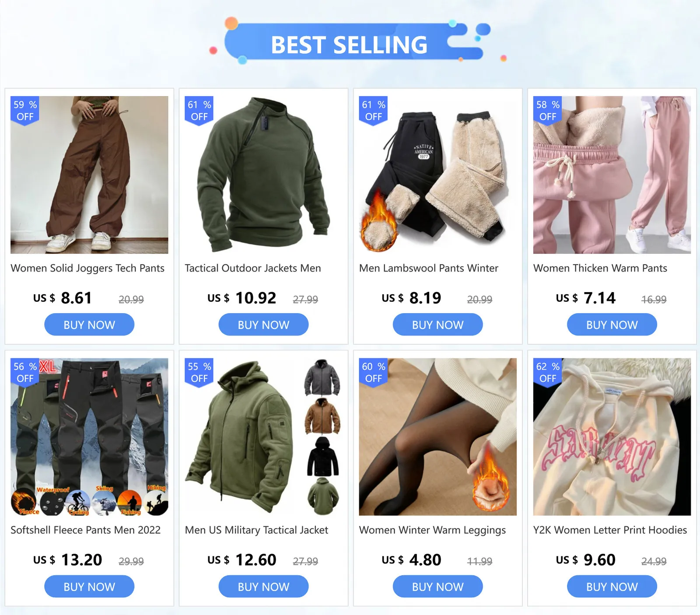Select the brown jacket color variant thumbnail

pos(322,416)
